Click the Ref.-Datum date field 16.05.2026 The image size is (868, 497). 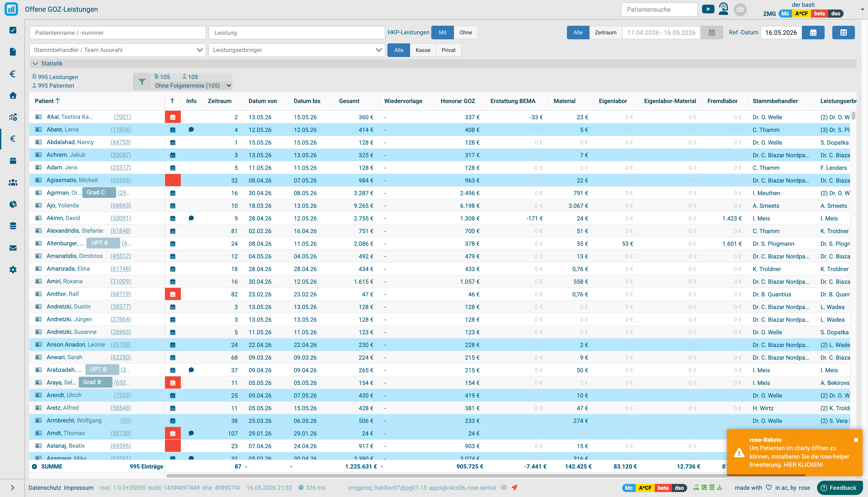click(781, 33)
